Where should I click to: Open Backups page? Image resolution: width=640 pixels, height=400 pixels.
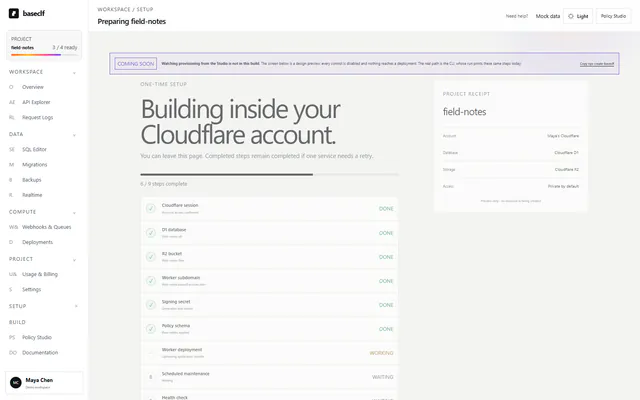pos(42,180)
